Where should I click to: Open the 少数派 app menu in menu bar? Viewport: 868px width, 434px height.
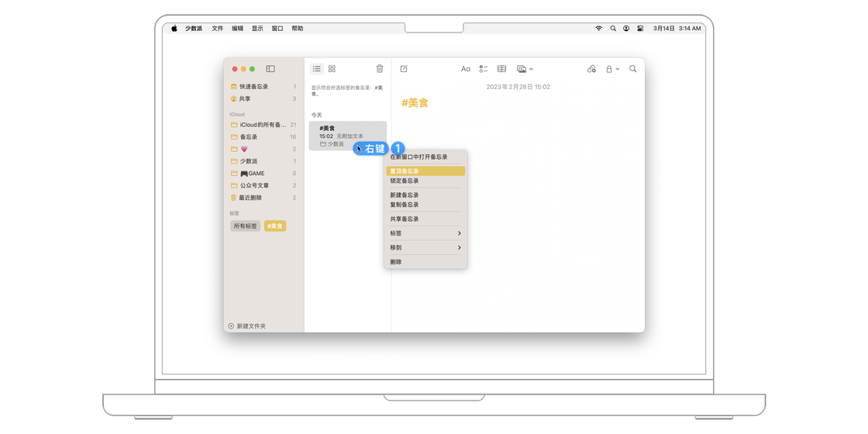194,28
